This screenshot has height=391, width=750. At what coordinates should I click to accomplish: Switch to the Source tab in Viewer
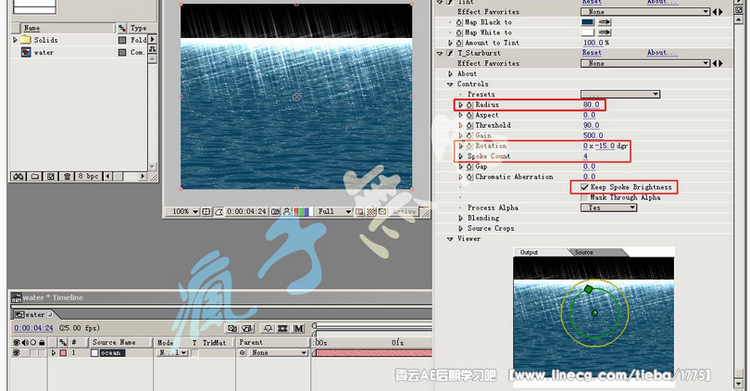pos(584,252)
